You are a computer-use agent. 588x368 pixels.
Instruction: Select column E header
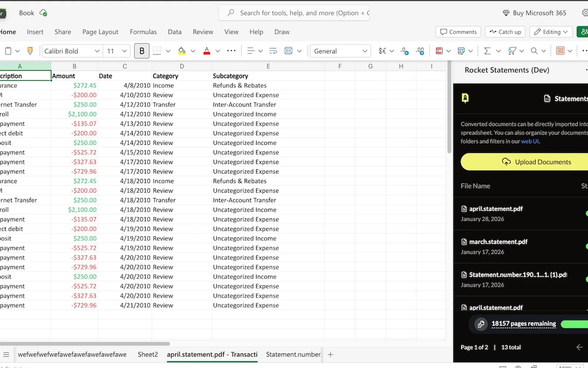[x=268, y=66]
